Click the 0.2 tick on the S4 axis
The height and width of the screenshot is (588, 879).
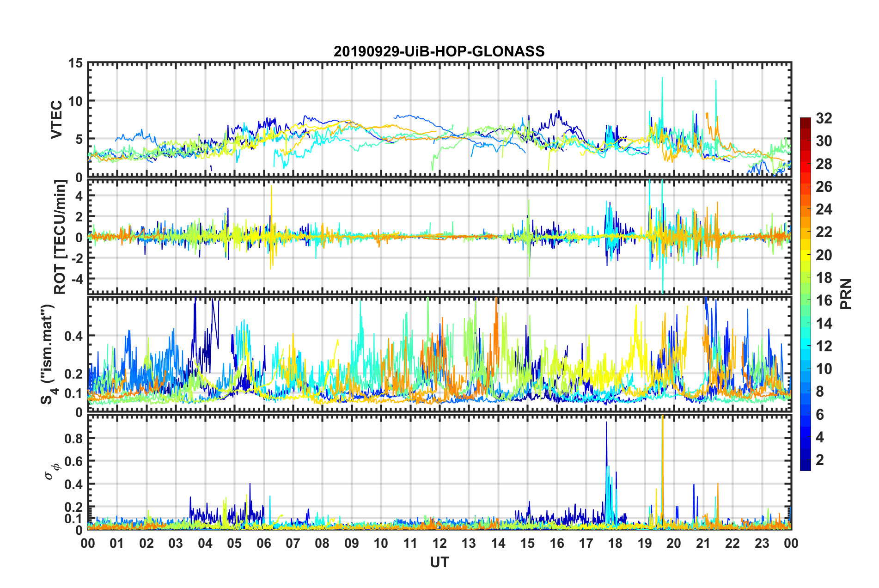74,374
